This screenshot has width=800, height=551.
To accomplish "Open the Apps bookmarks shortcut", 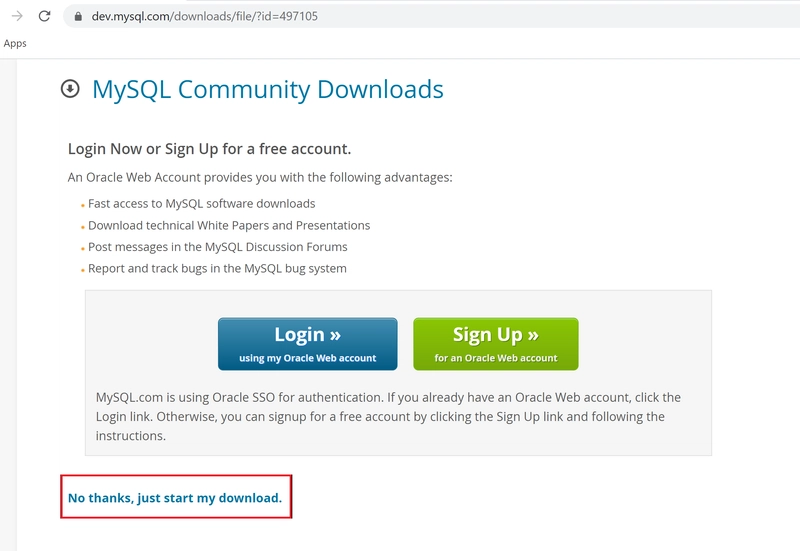I will coord(15,43).
